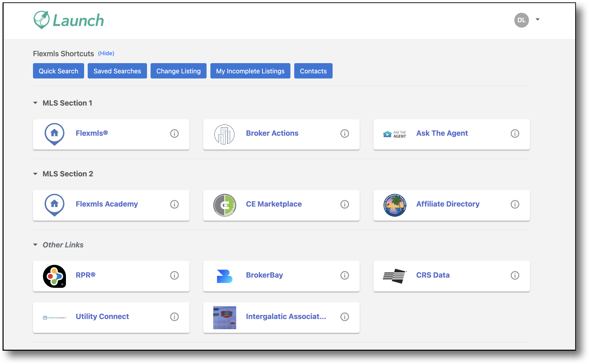Show info for BrokerBay

(x=345, y=275)
